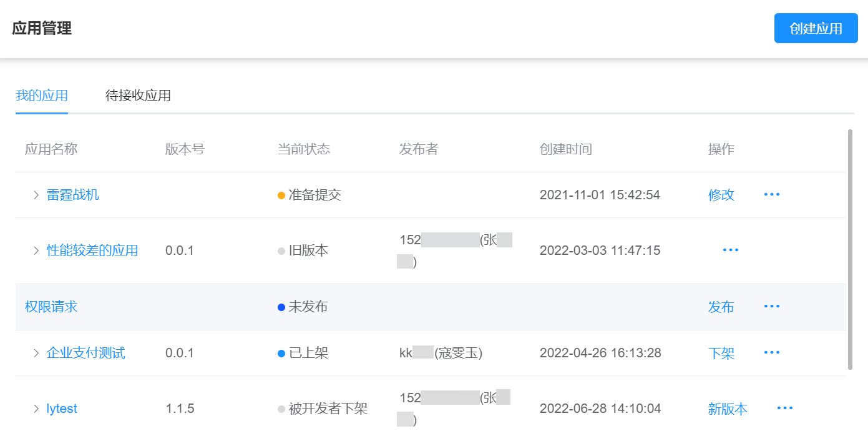The image size is (868, 441).
Task: Click 新版本 on the lytest row
Action: click(x=728, y=408)
